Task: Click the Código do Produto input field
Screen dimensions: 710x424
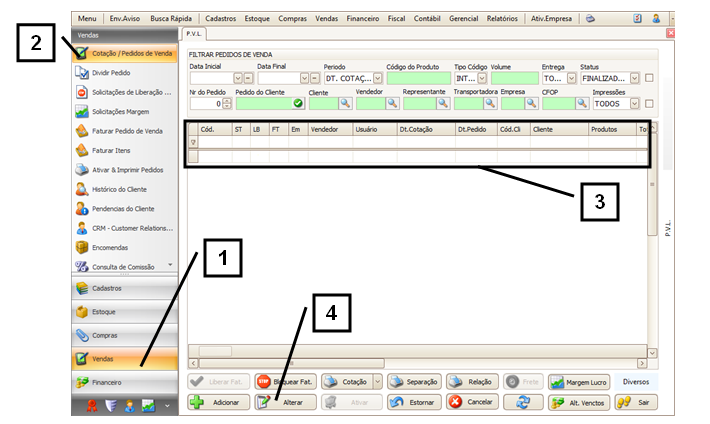Action: [x=418, y=78]
